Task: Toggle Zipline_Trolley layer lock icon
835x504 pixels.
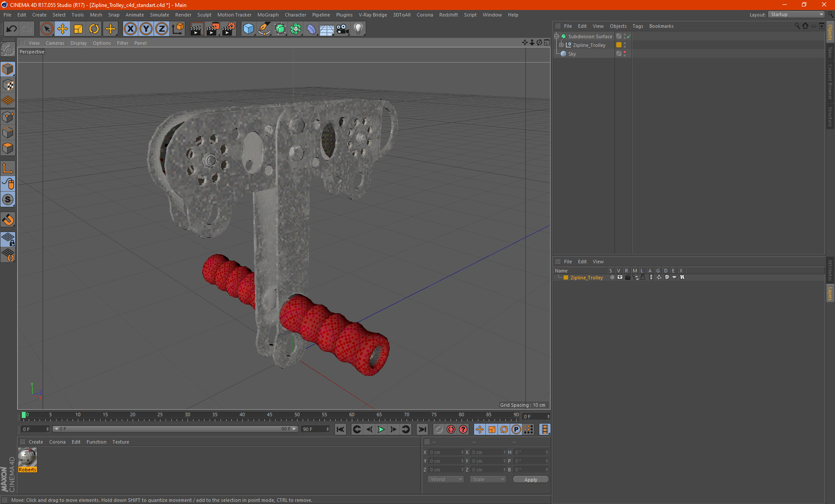Action: point(643,277)
